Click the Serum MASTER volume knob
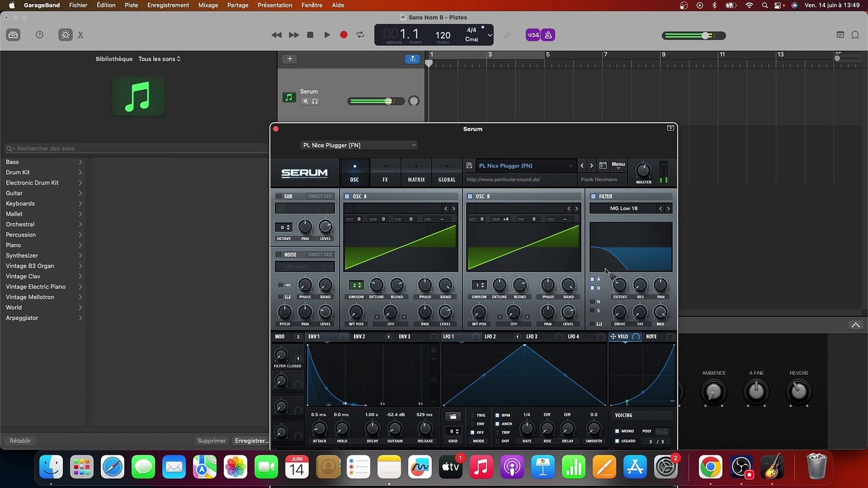Screen dimensions: 868x488 point(644,170)
